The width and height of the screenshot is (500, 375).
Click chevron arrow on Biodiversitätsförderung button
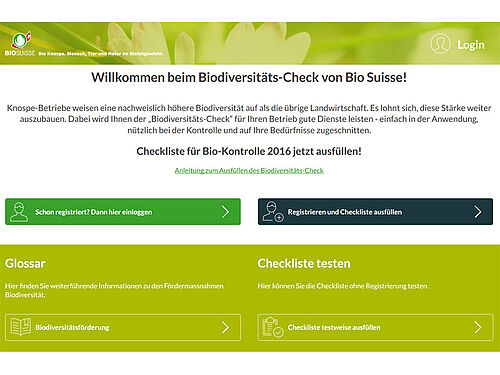[x=226, y=327]
